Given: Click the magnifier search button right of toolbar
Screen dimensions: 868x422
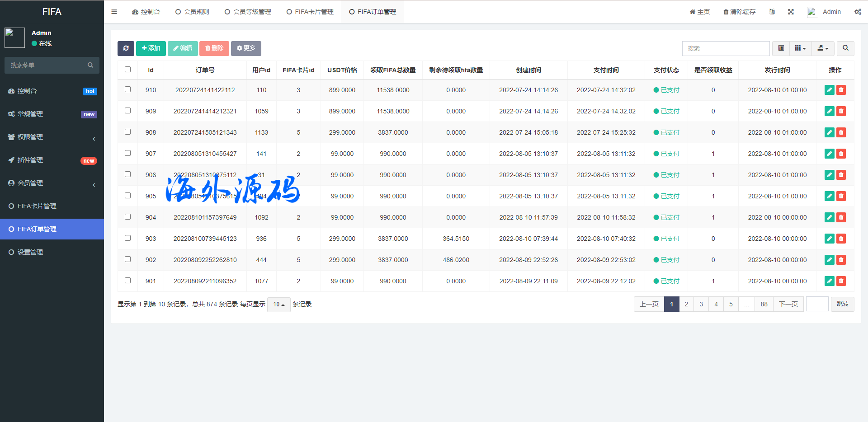Looking at the screenshot, I should point(845,48).
